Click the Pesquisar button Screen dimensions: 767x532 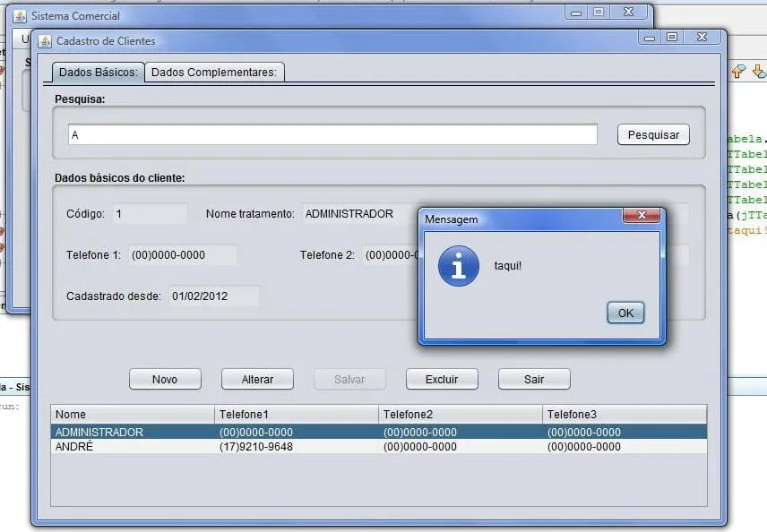pos(653,134)
